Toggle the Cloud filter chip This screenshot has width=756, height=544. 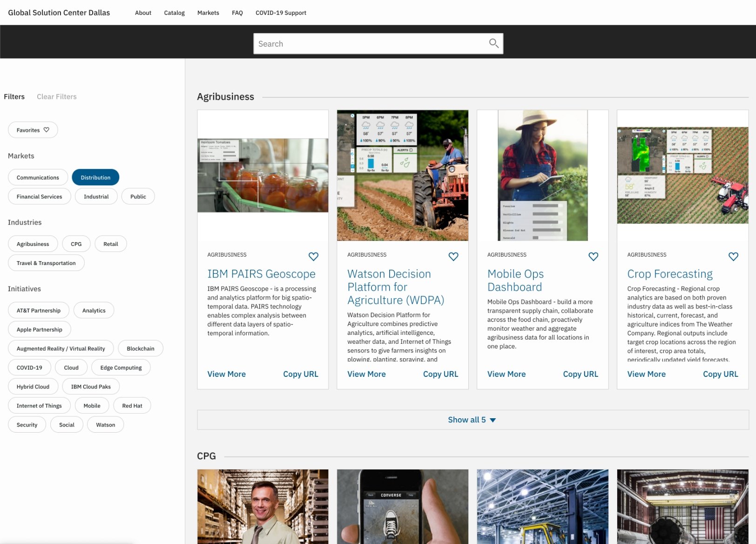click(71, 368)
